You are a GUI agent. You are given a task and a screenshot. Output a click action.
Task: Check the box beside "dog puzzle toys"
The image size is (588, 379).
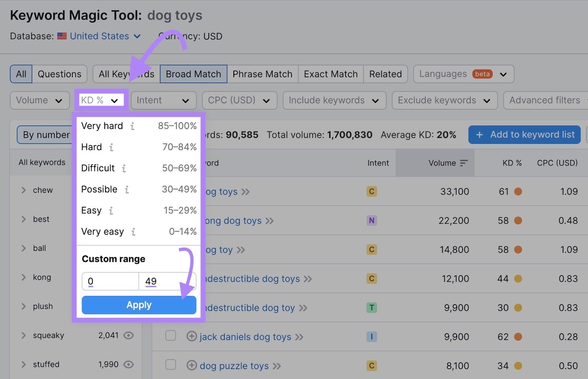pos(171,365)
